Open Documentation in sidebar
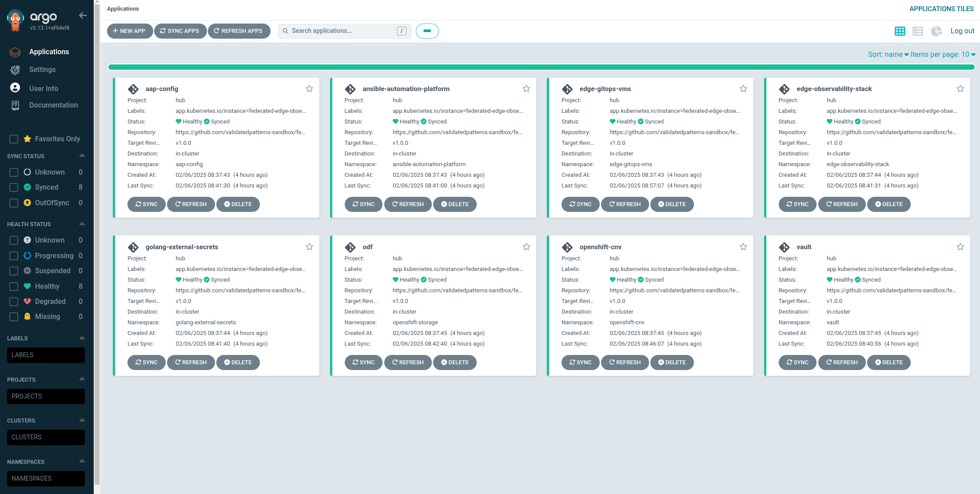This screenshot has width=980, height=494. coord(53,105)
